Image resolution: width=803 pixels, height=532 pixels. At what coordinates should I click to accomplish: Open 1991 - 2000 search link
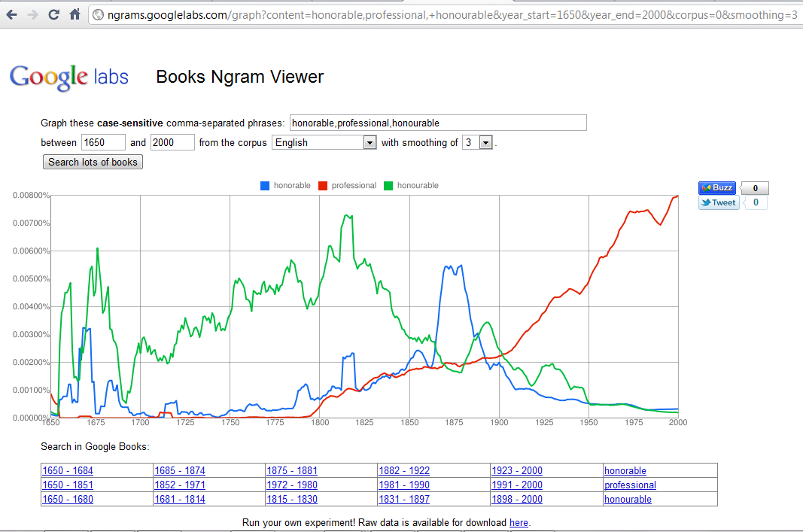[517, 485]
